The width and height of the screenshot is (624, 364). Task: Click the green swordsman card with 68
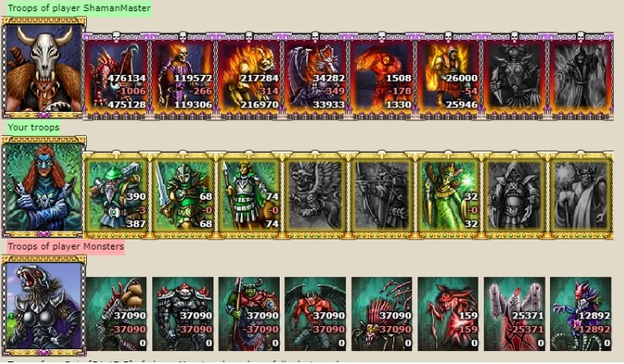tap(182, 195)
